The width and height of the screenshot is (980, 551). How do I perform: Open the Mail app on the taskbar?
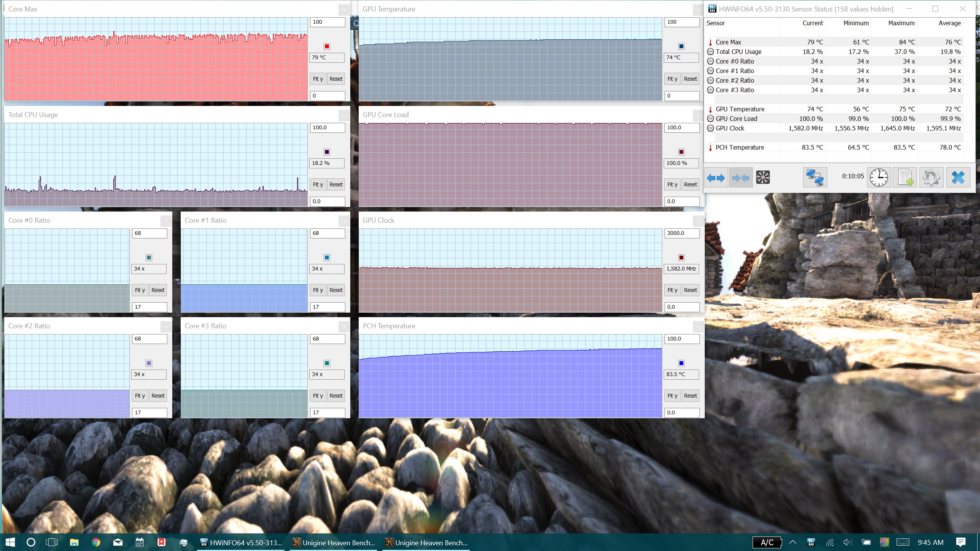coord(118,542)
